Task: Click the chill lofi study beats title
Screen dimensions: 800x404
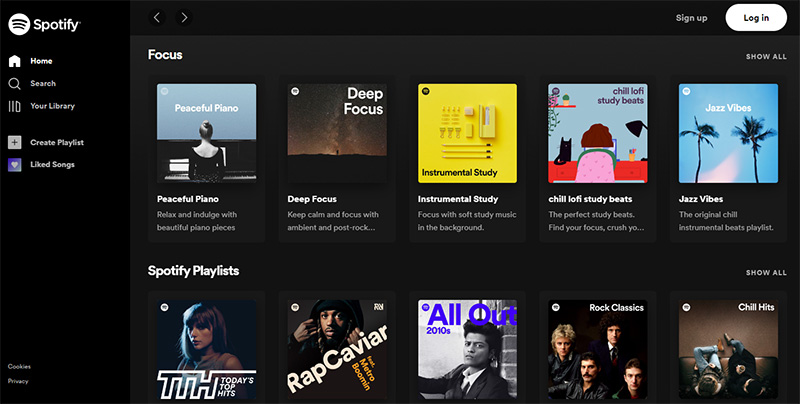Action: click(590, 199)
